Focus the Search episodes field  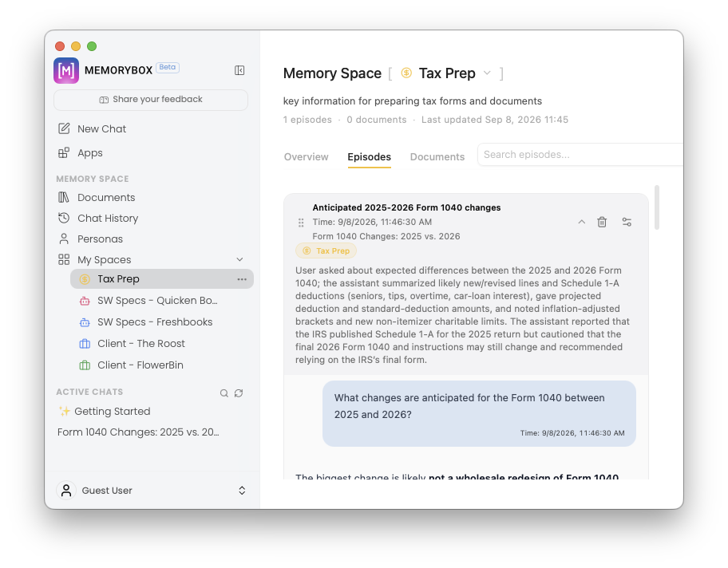pyautogui.click(x=580, y=155)
